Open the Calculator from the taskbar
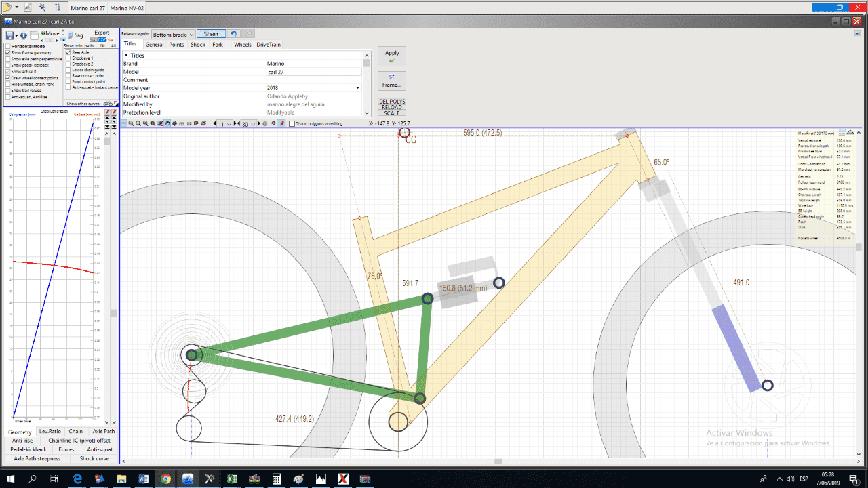 pos(276,479)
